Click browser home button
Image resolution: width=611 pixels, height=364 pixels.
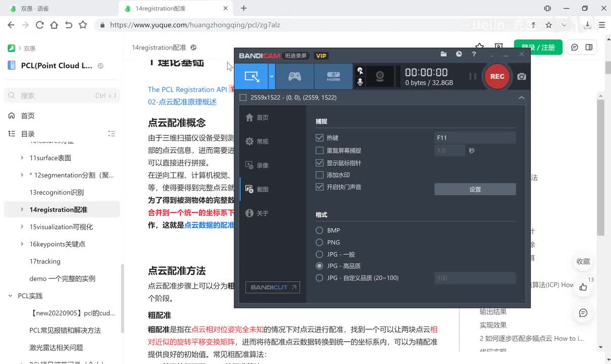54,25
